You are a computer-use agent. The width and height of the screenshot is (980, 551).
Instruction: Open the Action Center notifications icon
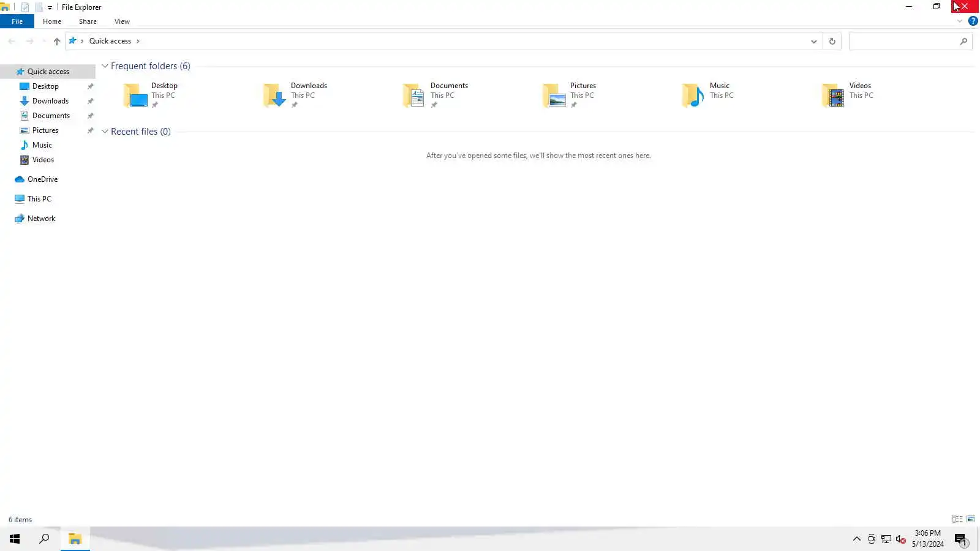click(960, 539)
